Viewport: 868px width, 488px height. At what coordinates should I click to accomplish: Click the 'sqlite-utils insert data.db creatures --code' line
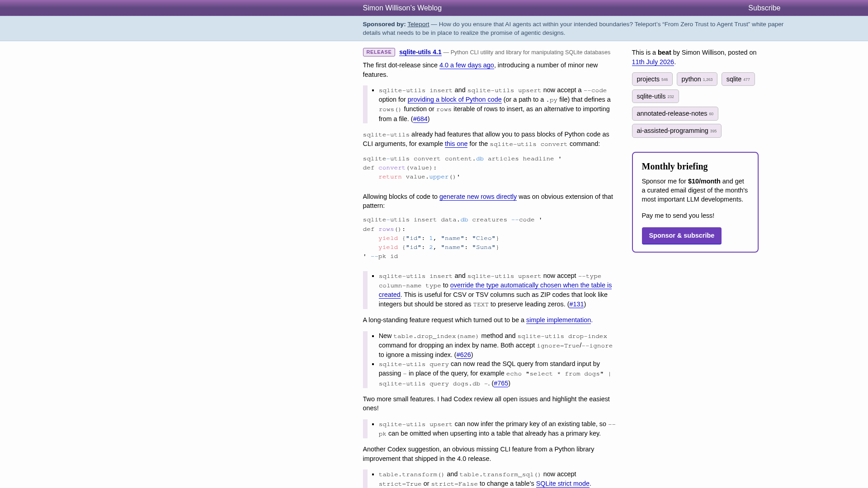tap(452, 220)
